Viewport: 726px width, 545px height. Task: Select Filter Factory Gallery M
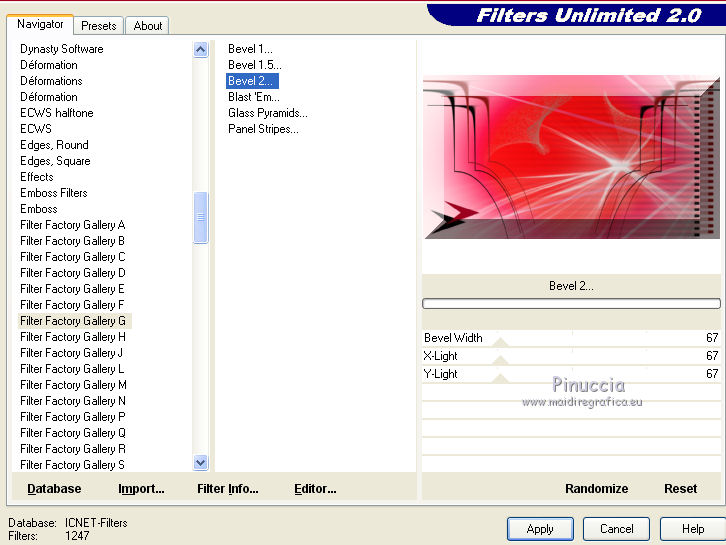[x=73, y=385]
